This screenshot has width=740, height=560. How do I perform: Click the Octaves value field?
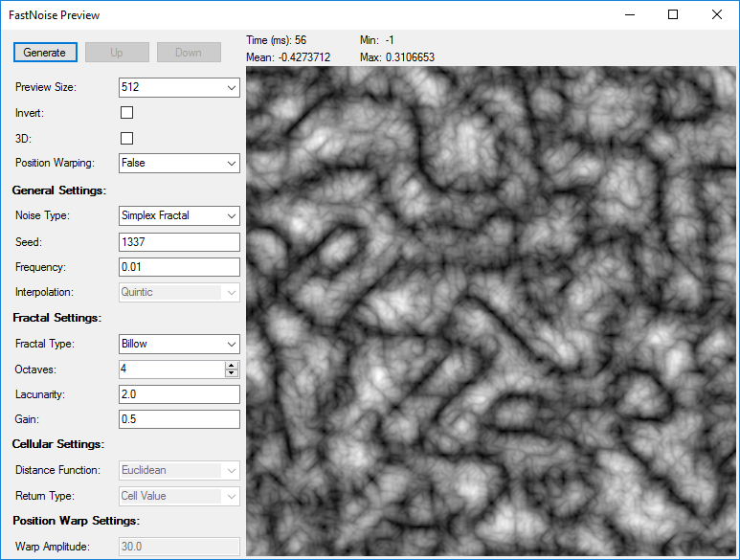172,370
